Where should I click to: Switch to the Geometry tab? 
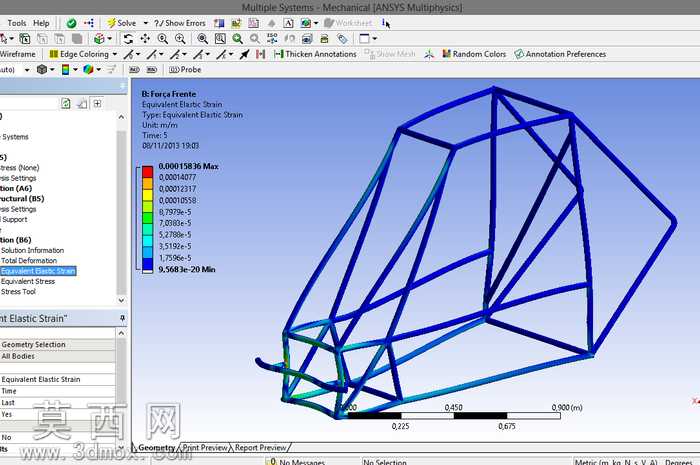click(x=156, y=447)
